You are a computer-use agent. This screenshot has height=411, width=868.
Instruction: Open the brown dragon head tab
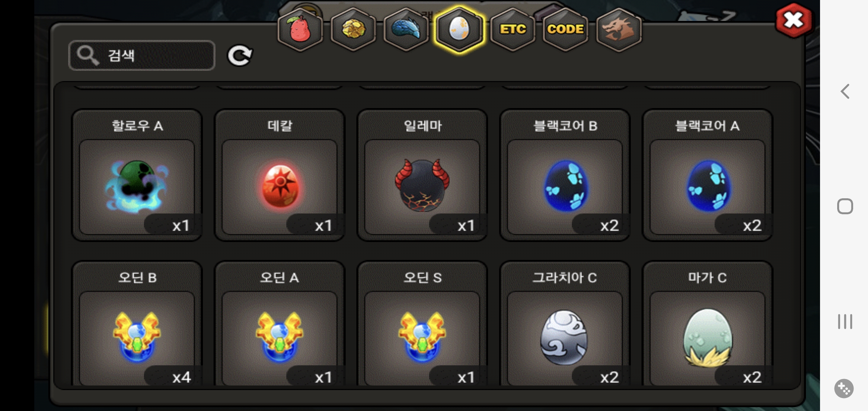[x=619, y=29]
